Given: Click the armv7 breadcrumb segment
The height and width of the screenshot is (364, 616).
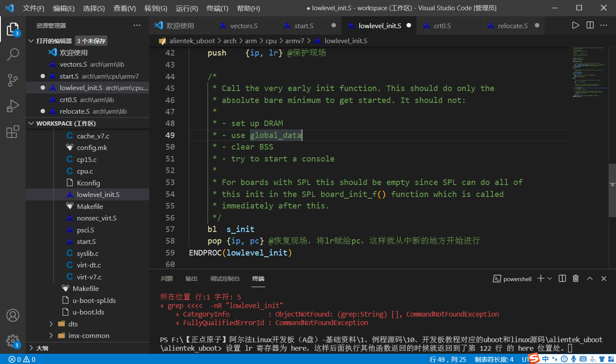Looking at the screenshot, I should pyautogui.click(x=295, y=41).
